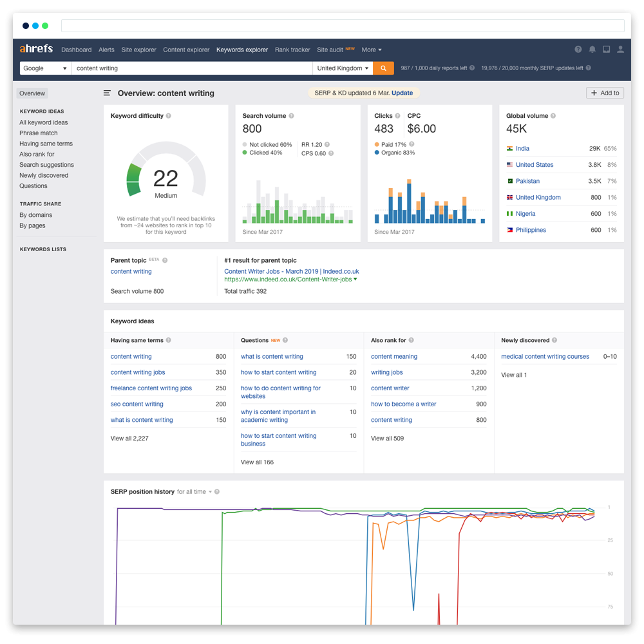
Task: Click the ahrefs logo
Action: 36,49
